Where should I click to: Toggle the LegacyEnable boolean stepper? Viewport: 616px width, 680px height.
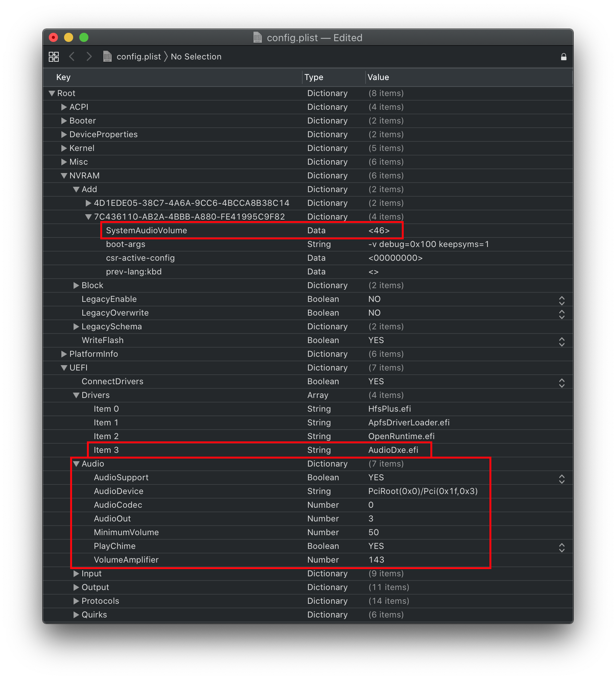pos(561,300)
